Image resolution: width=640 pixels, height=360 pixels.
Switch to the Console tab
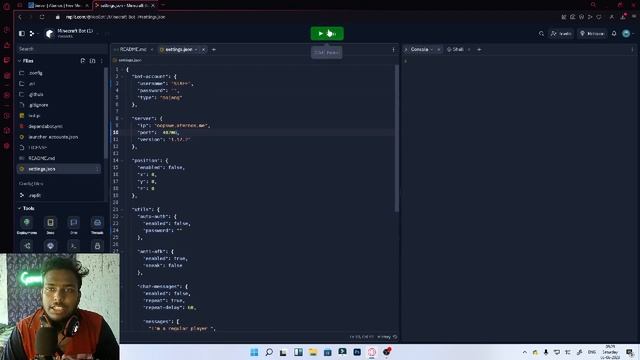point(419,49)
